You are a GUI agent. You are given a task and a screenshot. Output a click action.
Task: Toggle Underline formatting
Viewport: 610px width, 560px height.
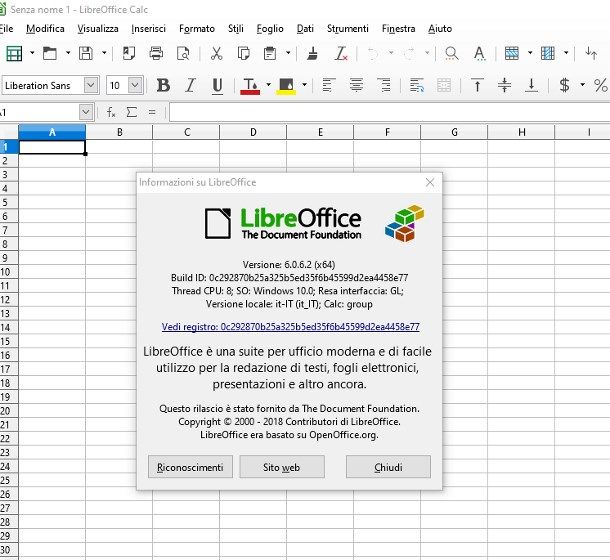pyautogui.click(x=217, y=86)
